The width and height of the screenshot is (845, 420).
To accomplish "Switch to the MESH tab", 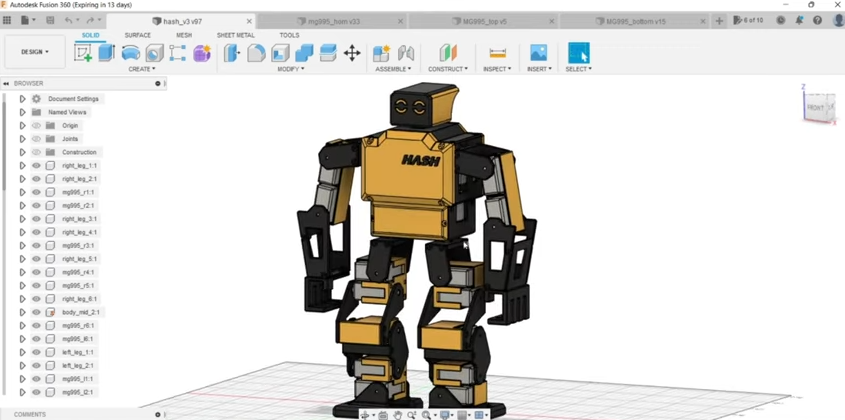I will point(184,35).
